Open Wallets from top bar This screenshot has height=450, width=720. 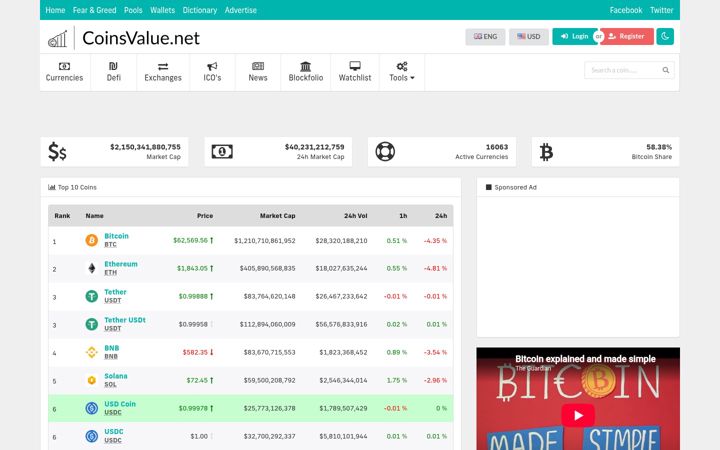(x=163, y=10)
